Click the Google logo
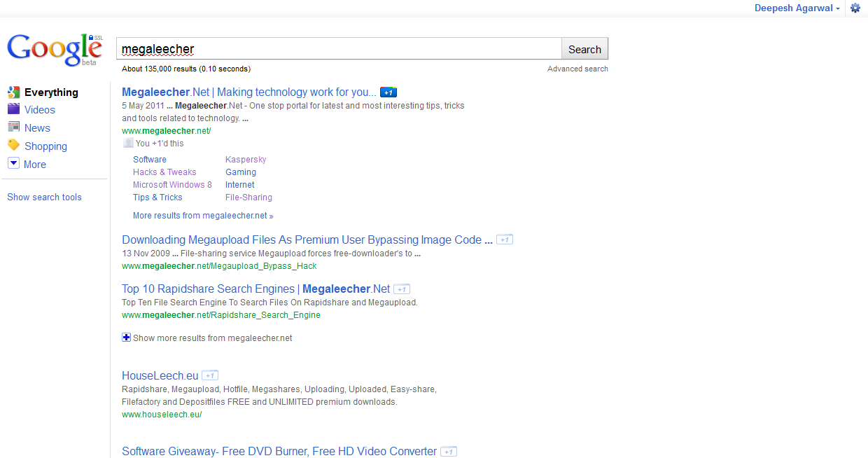This screenshot has height=458, width=868. [x=55, y=49]
